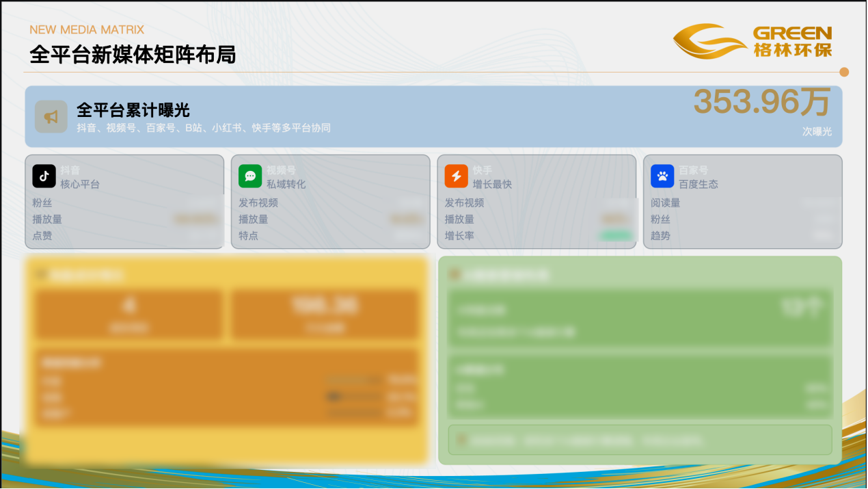Click the 百度生态 label in 百家号 card
The width and height of the screenshot is (868, 489).
tap(699, 185)
